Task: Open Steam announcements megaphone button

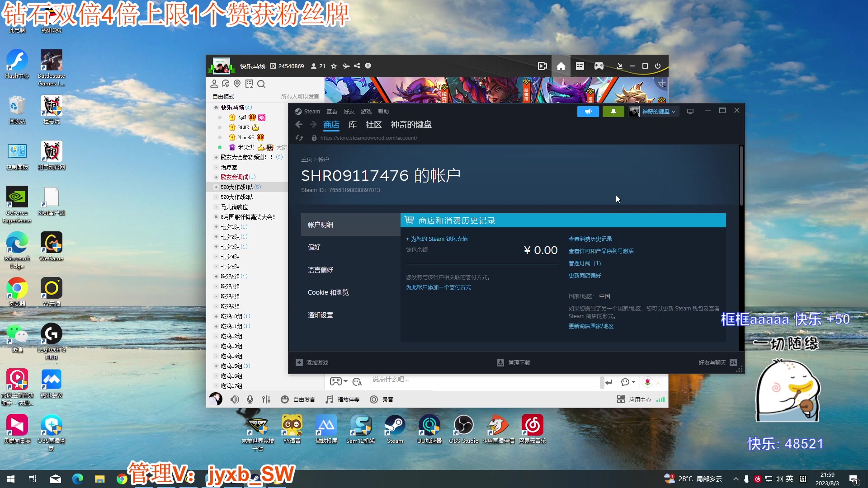Action: [588, 112]
